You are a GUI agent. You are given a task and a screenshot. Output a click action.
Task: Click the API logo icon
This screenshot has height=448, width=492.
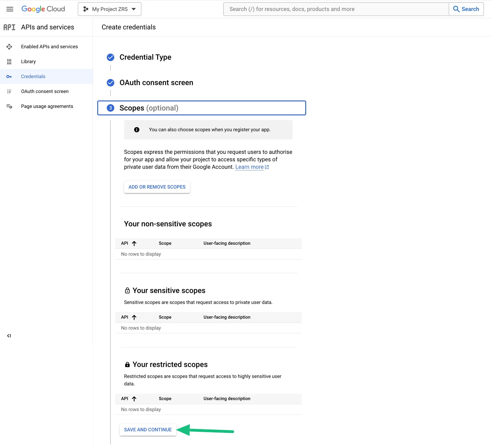tap(9, 27)
